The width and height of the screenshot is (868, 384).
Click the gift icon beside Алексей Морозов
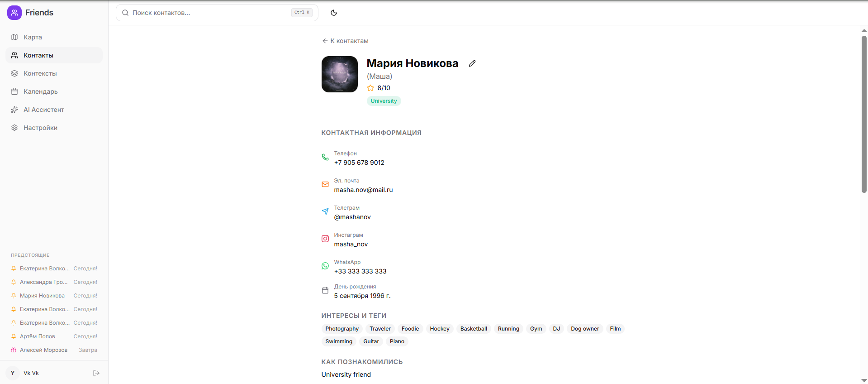pos(14,350)
